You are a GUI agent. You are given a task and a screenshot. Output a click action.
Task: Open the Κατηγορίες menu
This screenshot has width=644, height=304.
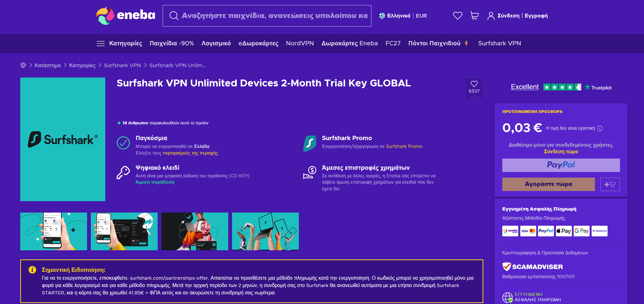pos(126,43)
